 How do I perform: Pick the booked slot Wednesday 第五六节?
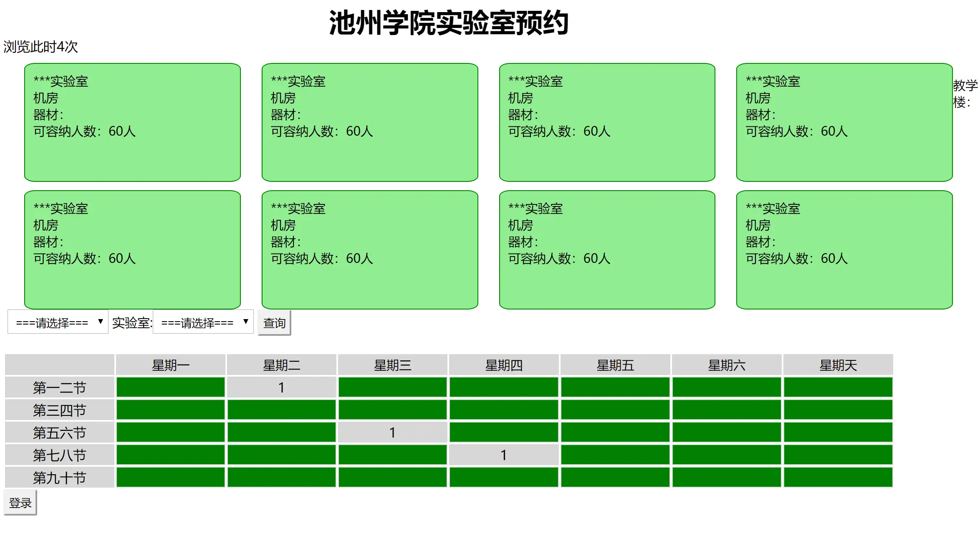pos(393,433)
